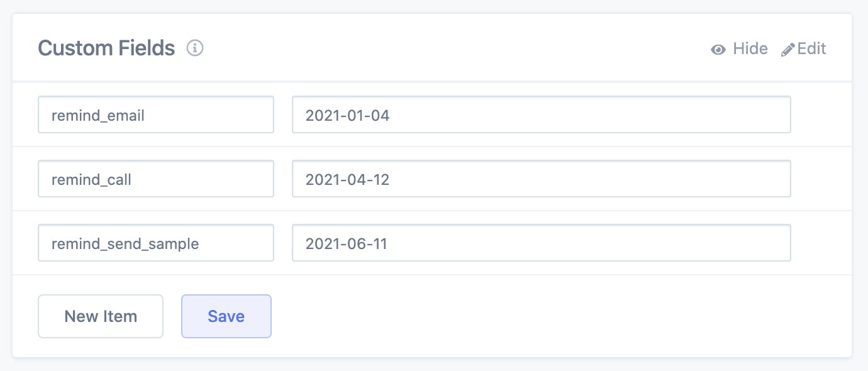The width and height of the screenshot is (868, 371).
Task: Select the 2021-06-11 date value field
Action: point(541,243)
